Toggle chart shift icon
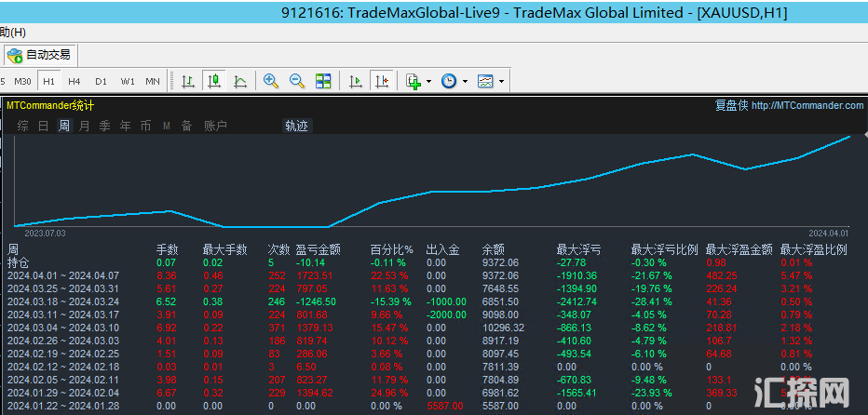 pyautogui.click(x=381, y=82)
